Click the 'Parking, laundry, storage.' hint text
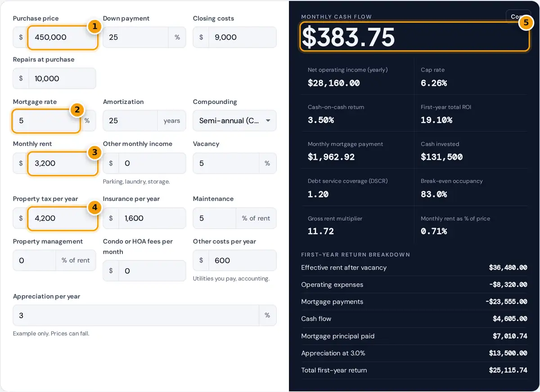 136,182
